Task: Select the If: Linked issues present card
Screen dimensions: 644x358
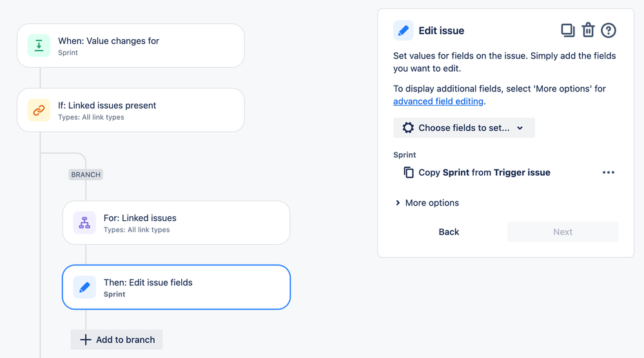Action: click(131, 110)
